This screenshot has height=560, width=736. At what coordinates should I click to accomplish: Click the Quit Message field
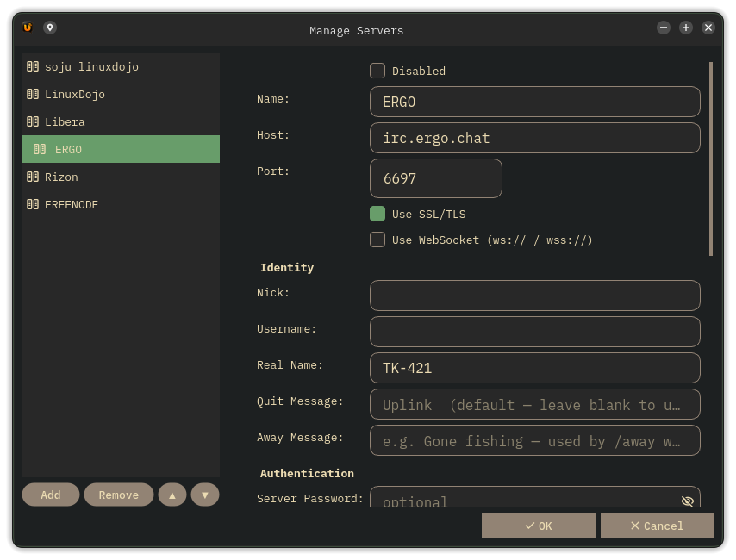coord(535,404)
